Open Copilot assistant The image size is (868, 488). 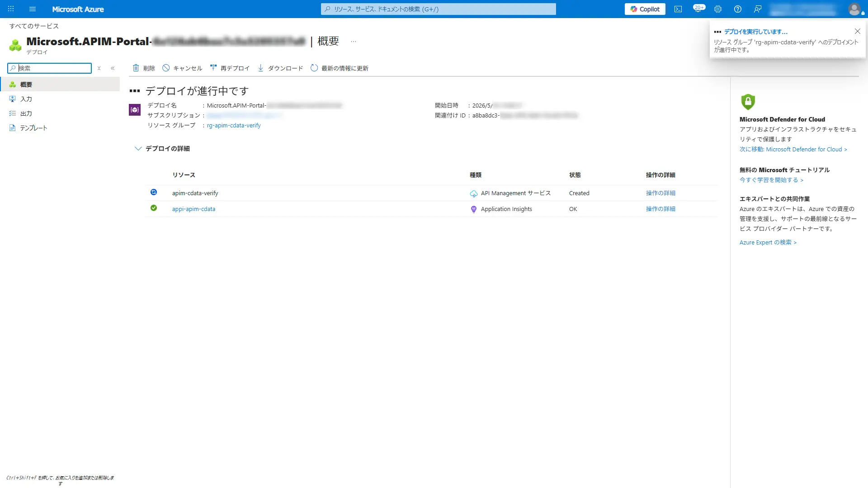click(x=645, y=9)
